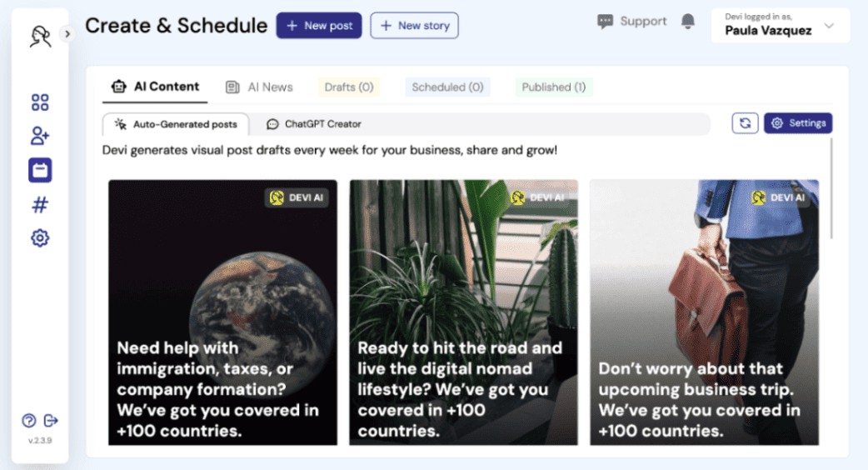This screenshot has height=470, width=868.
Task: Open the sidebar settings gear icon
Action: click(40, 238)
